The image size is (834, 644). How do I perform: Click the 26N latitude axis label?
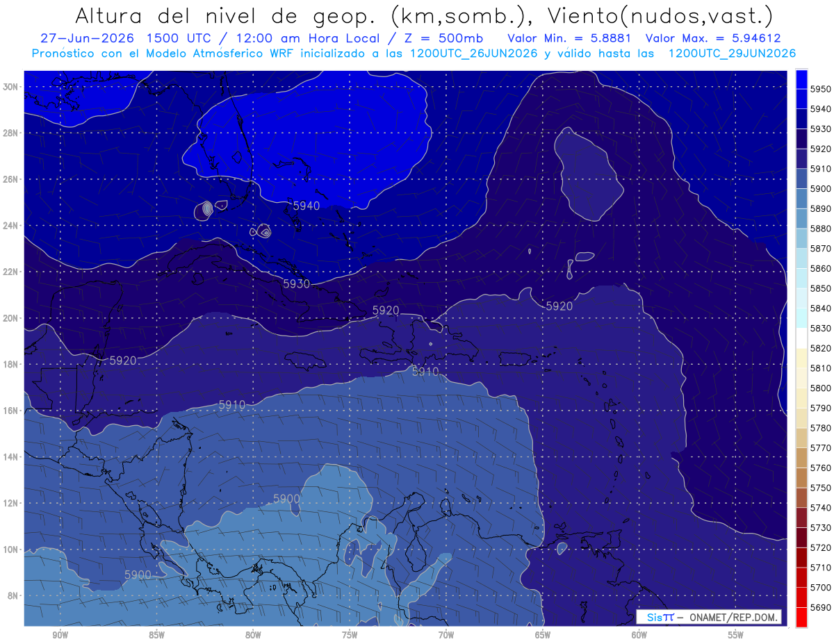pyautogui.click(x=10, y=179)
